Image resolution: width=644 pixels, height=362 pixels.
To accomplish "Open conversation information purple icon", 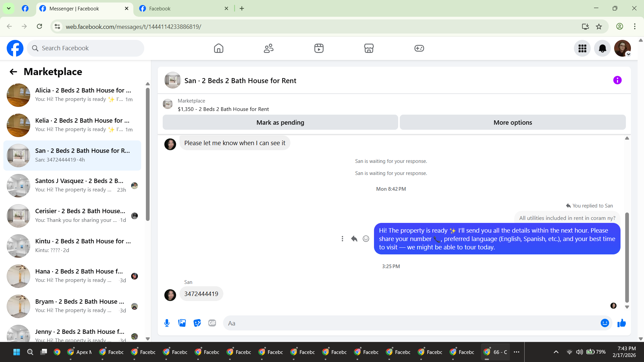I will [x=617, y=80].
